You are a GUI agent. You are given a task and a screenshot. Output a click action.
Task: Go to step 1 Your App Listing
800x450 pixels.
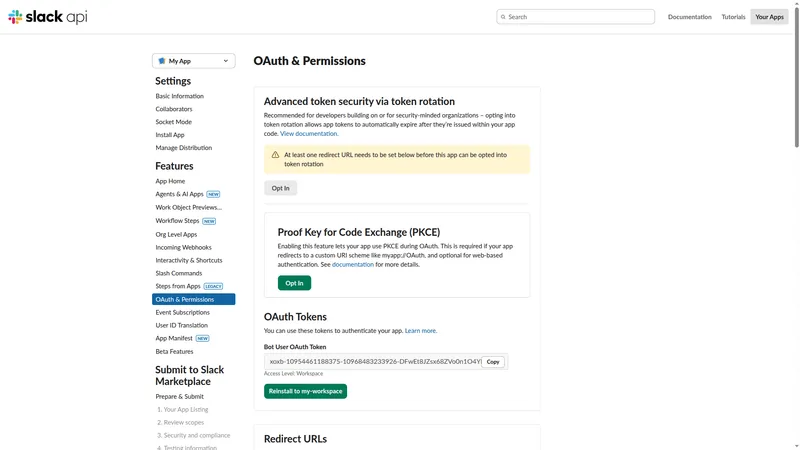183,409
